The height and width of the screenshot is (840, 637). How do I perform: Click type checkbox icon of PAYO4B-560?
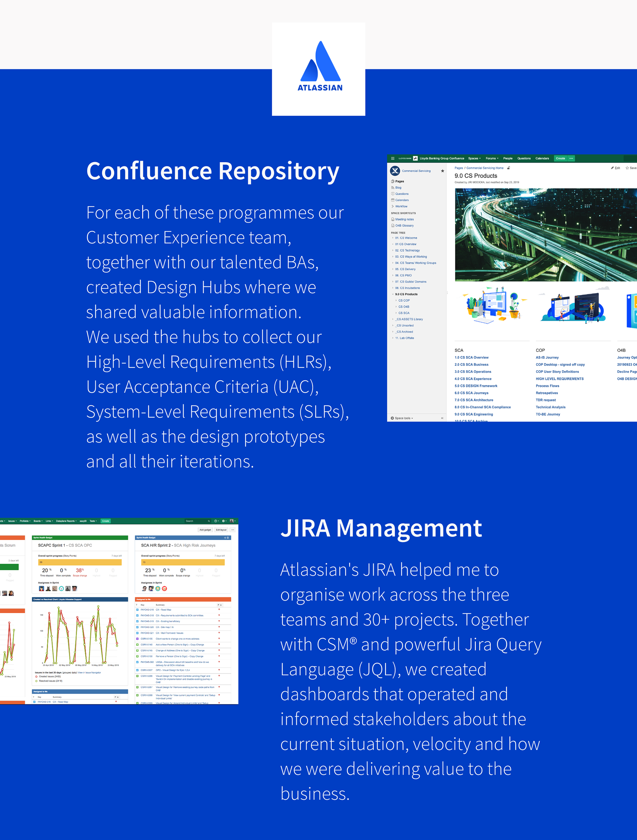tap(137, 662)
